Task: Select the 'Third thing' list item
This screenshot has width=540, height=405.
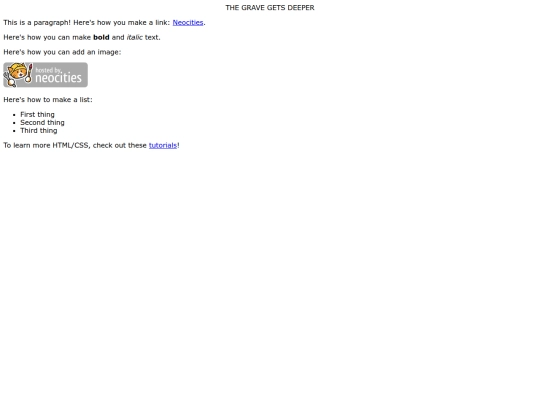Action: coord(39,130)
